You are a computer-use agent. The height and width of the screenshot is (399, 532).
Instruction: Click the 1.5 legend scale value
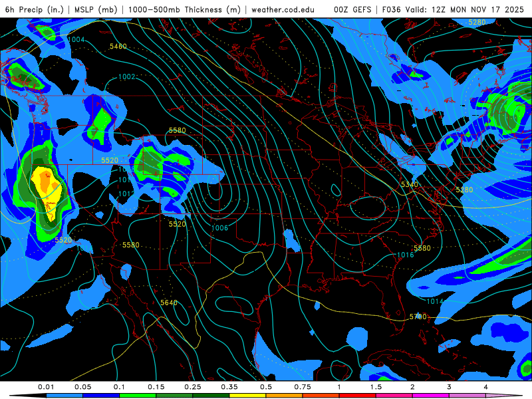coord(376,387)
